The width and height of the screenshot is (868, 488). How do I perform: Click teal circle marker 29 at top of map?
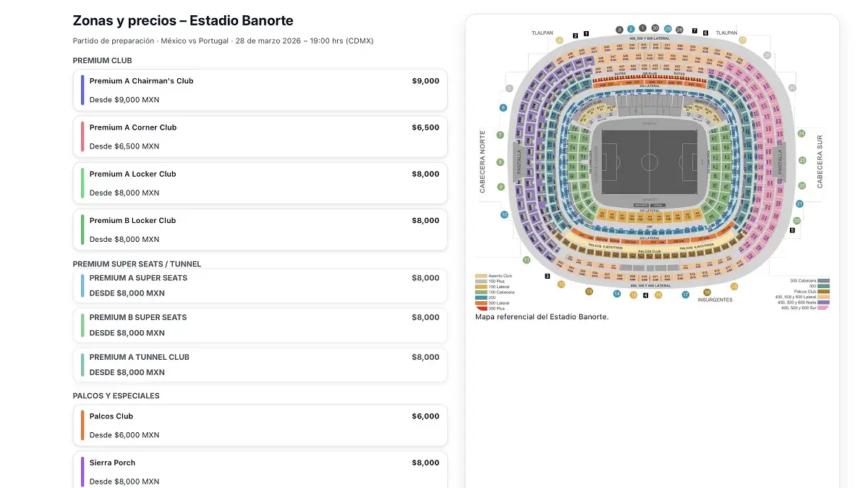pyautogui.click(x=668, y=29)
